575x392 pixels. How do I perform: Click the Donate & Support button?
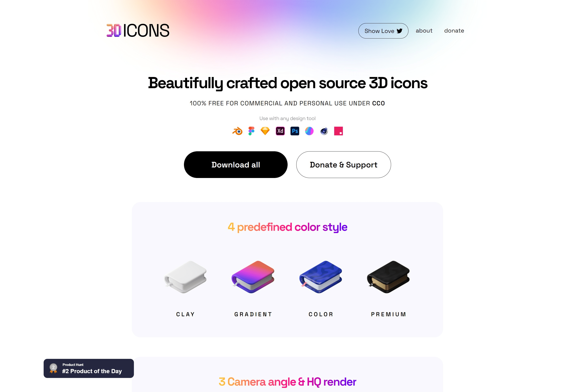tap(343, 165)
